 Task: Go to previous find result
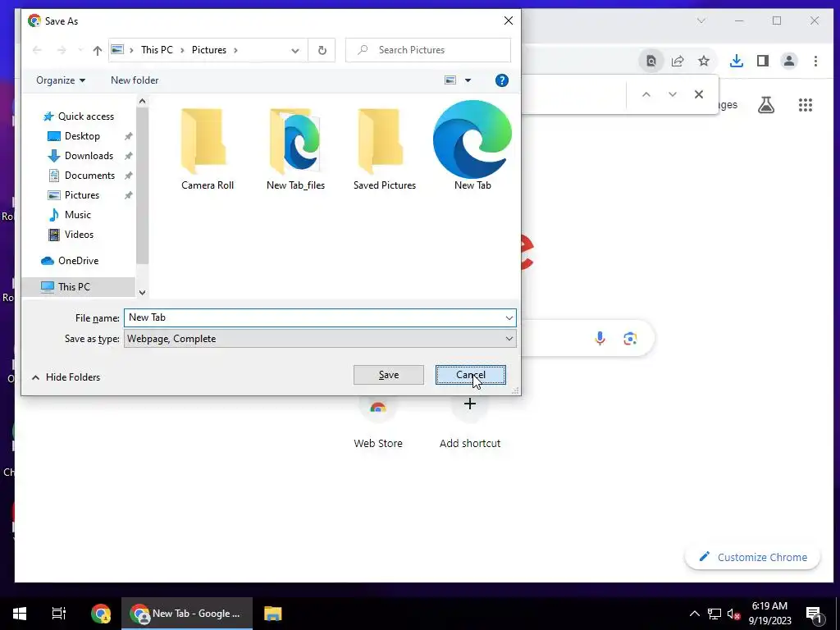click(646, 94)
